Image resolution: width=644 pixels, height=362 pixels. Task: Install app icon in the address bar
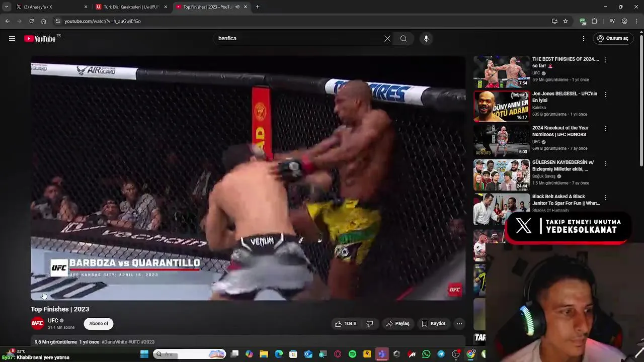[x=554, y=21]
